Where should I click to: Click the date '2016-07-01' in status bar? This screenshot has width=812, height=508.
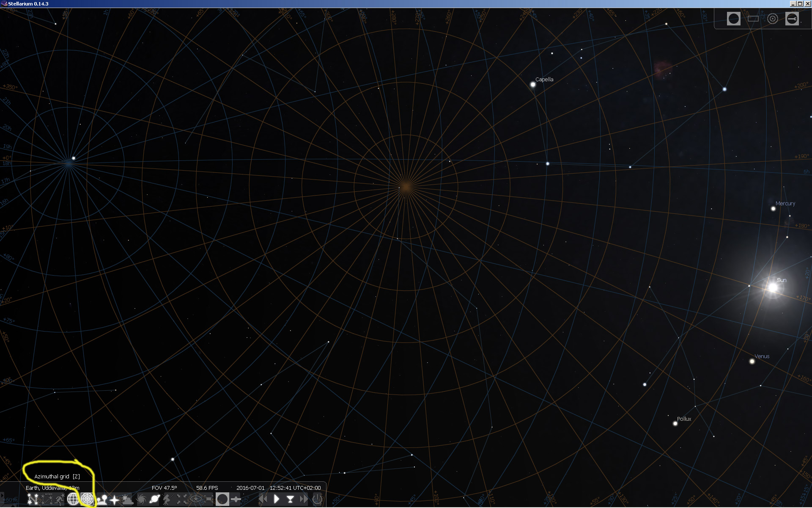coord(250,488)
